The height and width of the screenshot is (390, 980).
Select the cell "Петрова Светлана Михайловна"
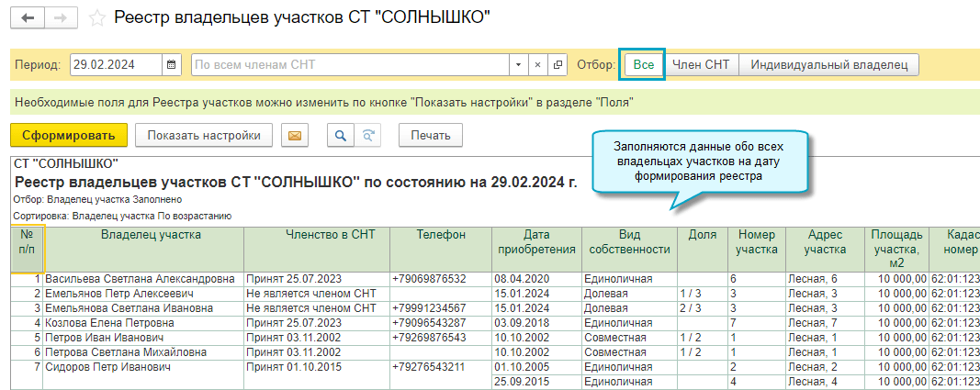[x=143, y=352]
